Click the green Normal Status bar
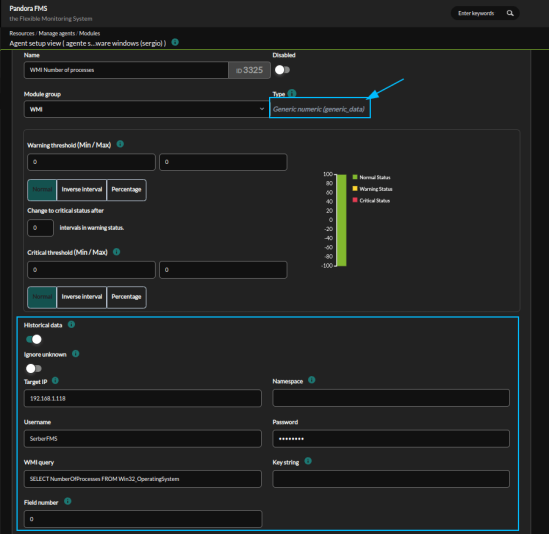Viewport: 549px width, 534px height. 341,220
